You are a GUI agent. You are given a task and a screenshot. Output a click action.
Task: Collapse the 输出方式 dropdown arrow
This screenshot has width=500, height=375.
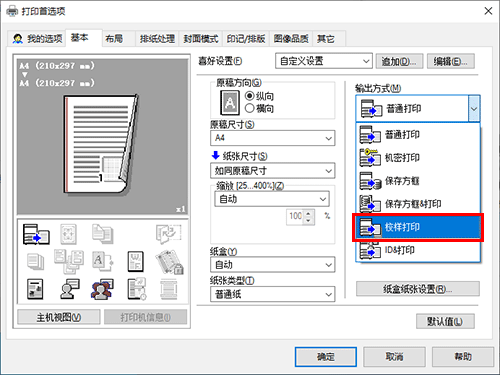(x=474, y=109)
